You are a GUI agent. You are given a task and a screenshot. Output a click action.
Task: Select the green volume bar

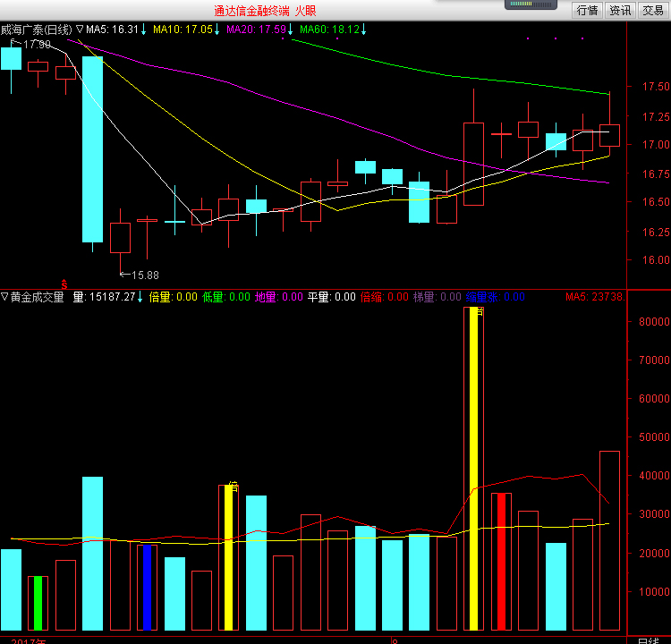(x=38, y=603)
